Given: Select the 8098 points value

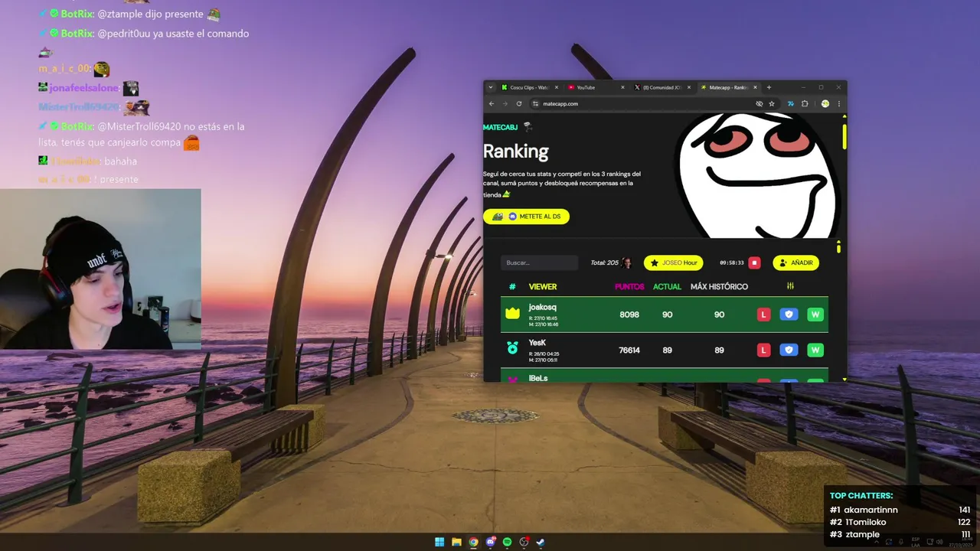Looking at the screenshot, I should coord(629,315).
